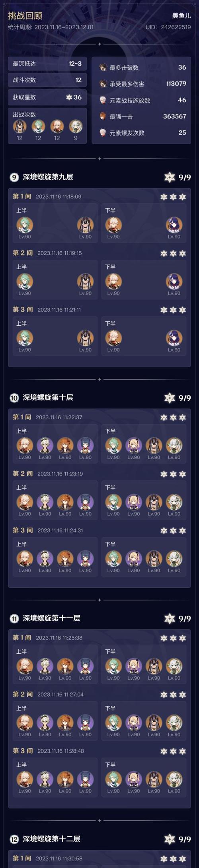Click the 挑战回顾 page title
This screenshot has height=868, width=199.
25,16
